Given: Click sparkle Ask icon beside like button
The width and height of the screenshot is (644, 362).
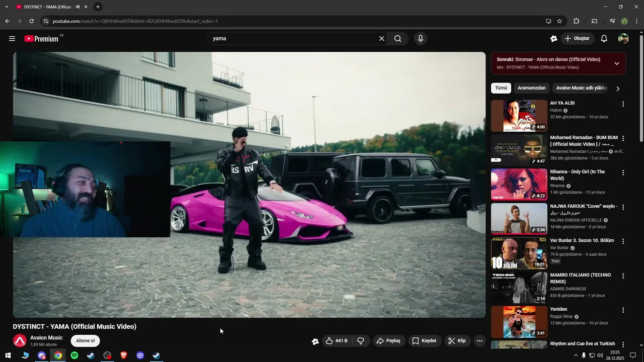Looking at the screenshot, I should [x=315, y=341].
